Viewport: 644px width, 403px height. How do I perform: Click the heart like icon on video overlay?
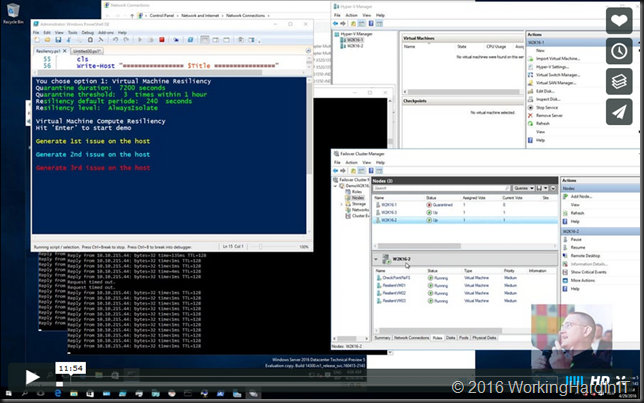click(x=619, y=21)
